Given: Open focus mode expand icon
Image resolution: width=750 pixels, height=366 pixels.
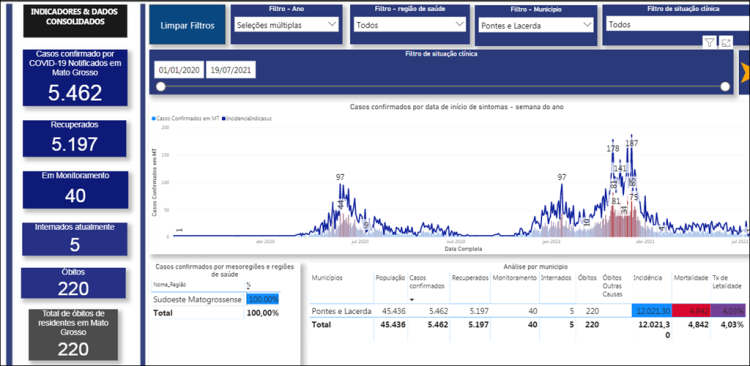Looking at the screenshot, I should 726,43.
